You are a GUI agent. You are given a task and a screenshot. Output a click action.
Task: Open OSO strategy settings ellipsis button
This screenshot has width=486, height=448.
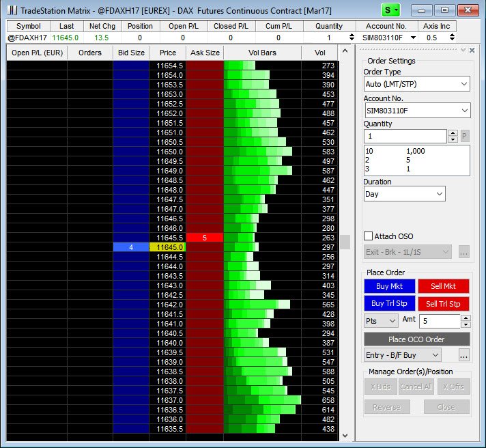click(463, 252)
